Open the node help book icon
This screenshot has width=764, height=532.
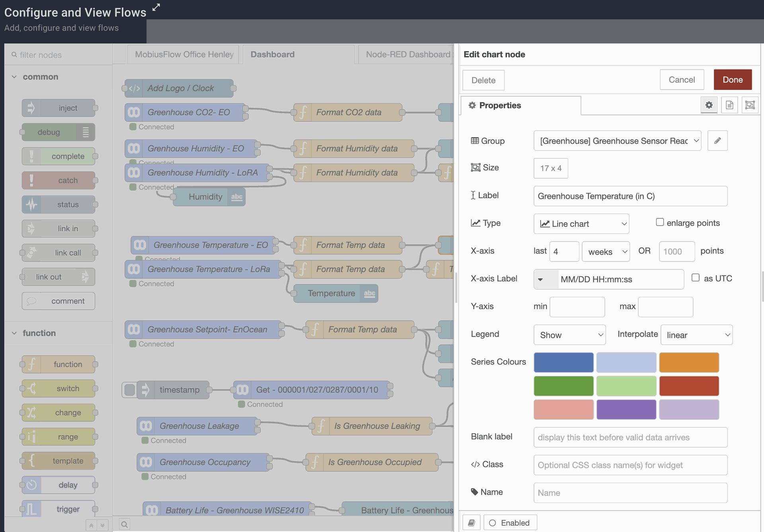472,522
